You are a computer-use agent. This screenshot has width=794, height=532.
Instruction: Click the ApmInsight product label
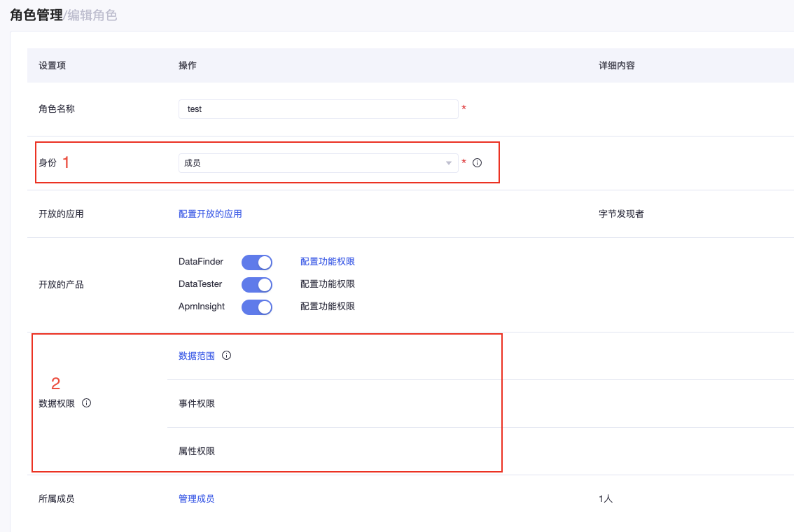(x=202, y=306)
